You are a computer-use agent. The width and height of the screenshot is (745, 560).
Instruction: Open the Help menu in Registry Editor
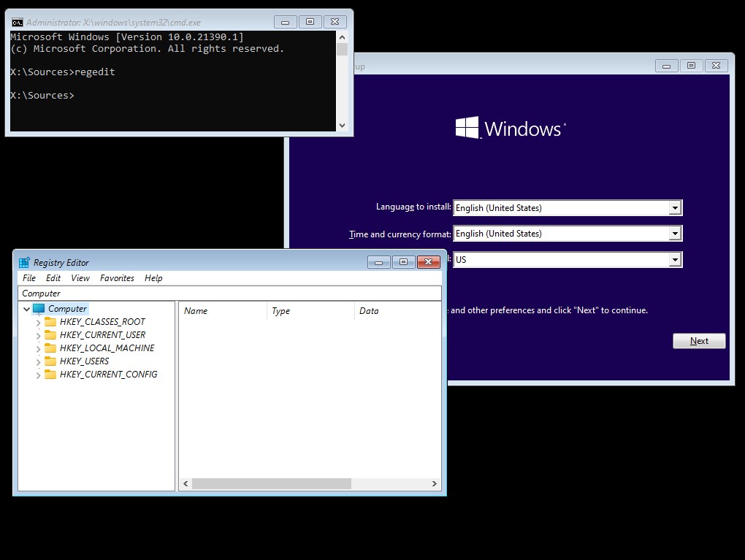(x=153, y=278)
